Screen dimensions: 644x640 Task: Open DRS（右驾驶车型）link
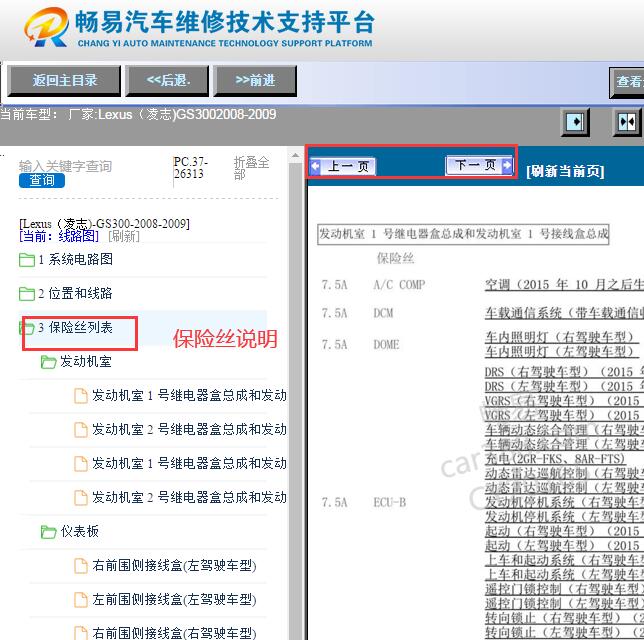click(564, 372)
